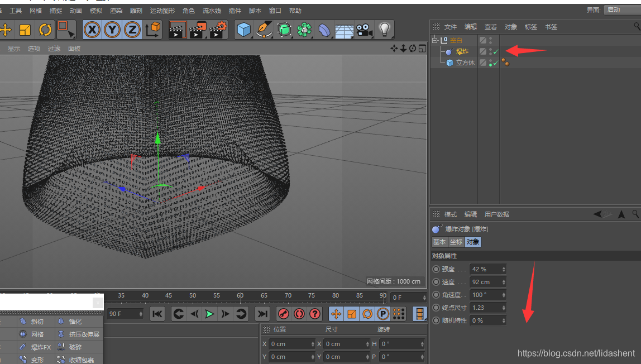Select 破碎 deformer from the popup list
The height and width of the screenshot is (364, 641).
point(75,347)
